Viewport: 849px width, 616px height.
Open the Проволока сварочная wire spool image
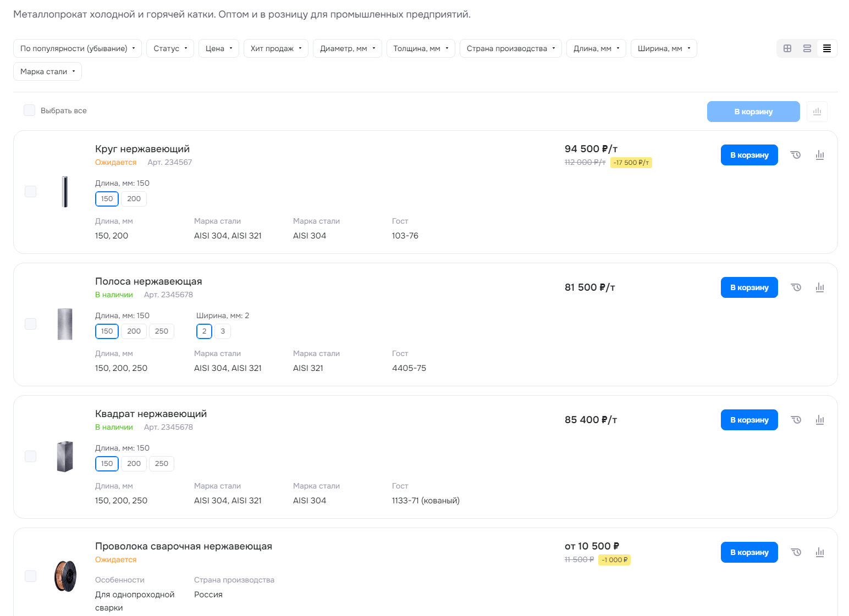tap(65, 576)
